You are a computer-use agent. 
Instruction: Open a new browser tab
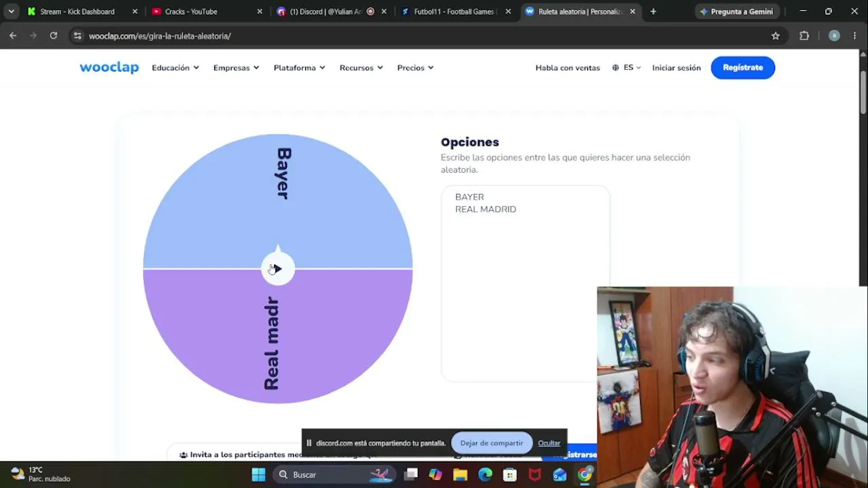653,12
